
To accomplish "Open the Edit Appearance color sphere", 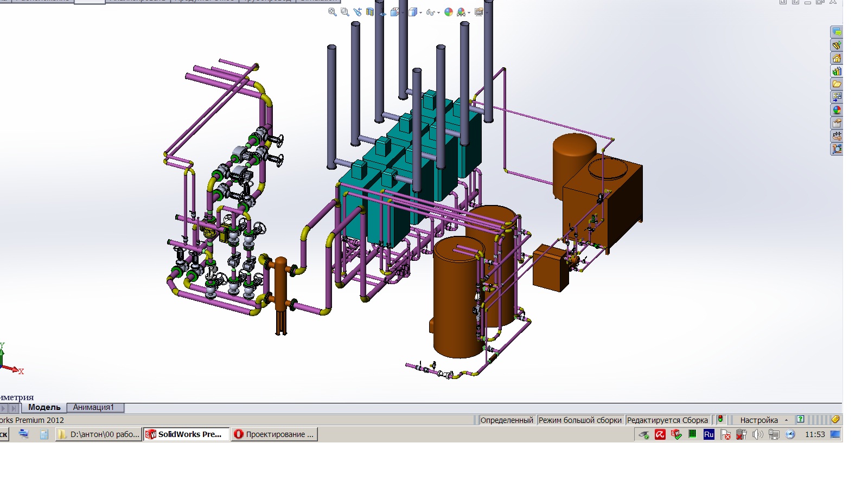I will [x=448, y=12].
